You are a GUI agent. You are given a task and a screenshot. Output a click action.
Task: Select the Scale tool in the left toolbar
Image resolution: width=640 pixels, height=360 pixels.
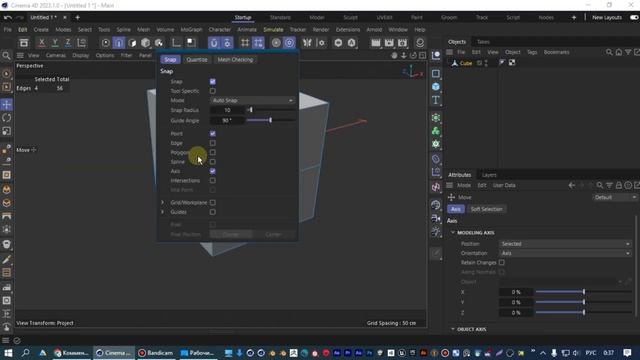[x=7, y=131]
